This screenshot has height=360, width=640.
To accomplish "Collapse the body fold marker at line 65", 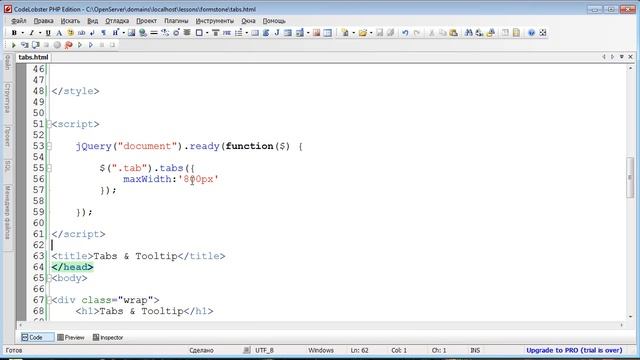I will click(49, 278).
